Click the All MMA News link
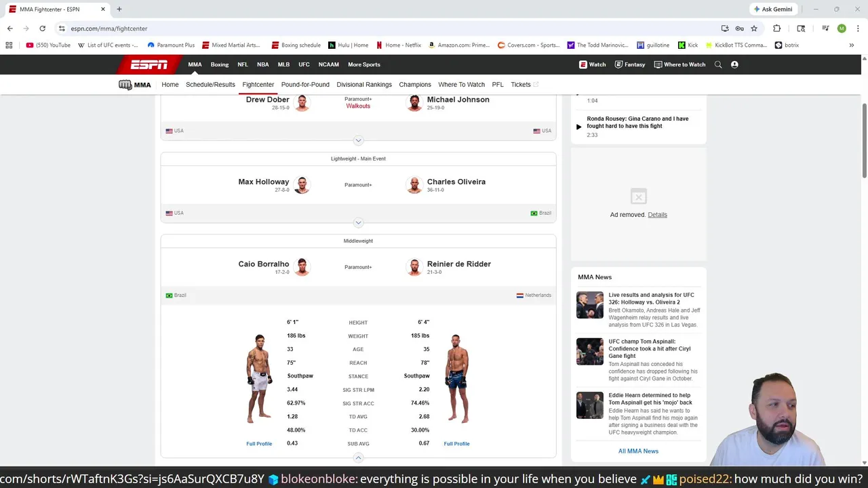The width and height of the screenshot is (868, 488). click(x=638, y=451)
